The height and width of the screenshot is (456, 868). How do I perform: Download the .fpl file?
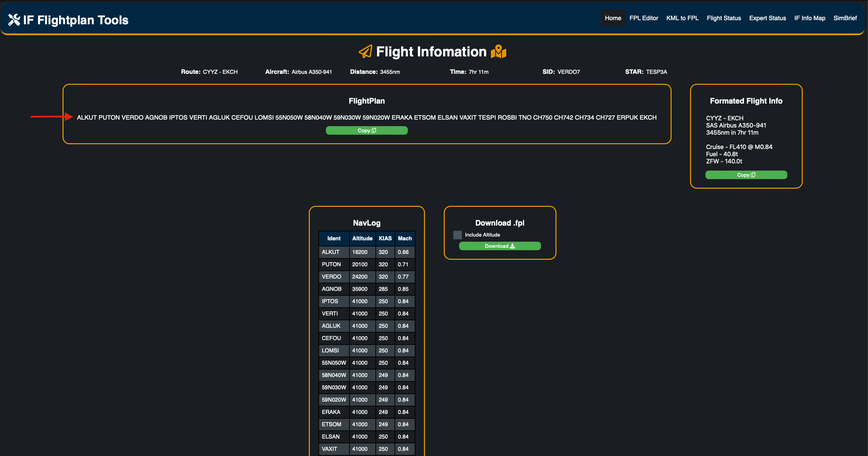(500, 246)
